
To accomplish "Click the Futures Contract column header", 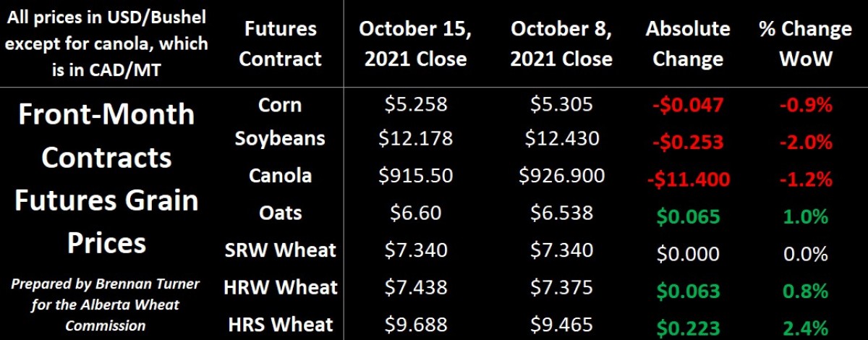I will 281,43.
